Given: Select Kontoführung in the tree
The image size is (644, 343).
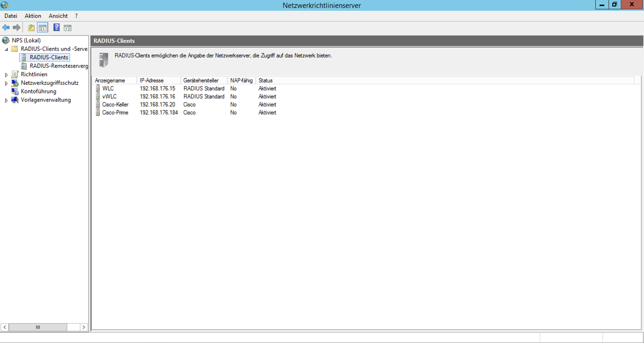Looking at the screenshot, I should [39, 91].
